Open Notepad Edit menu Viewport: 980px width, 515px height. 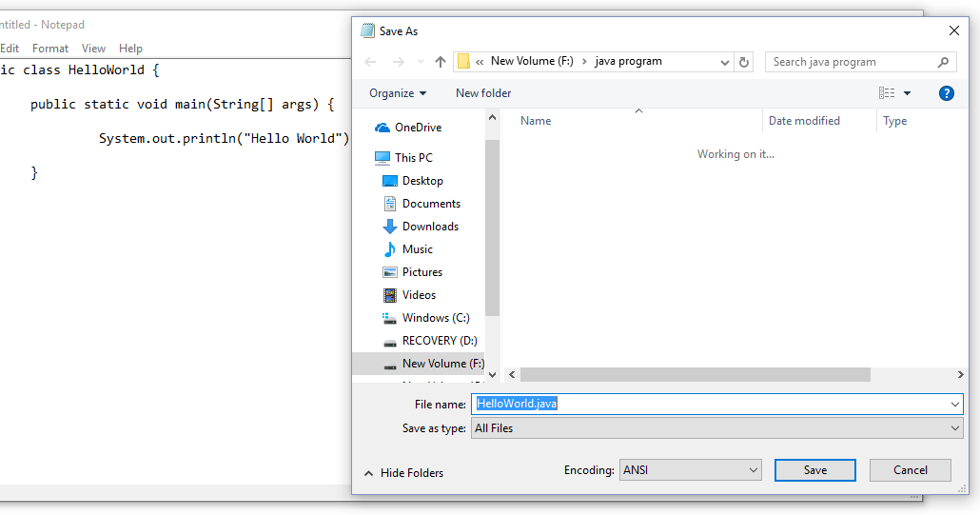(10, 49)
